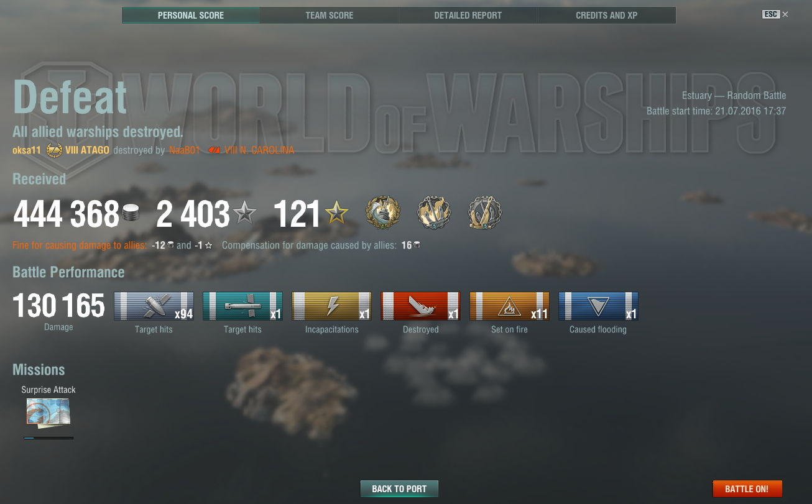Click the grey XP star beside 2 403
The height and width of the screenshot is (504, 812).
[244, 214]
